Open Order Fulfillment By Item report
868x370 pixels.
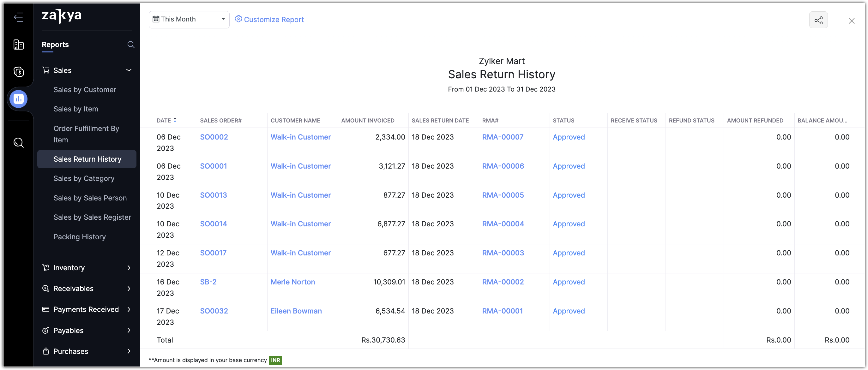pyautogui.click(x=86, y=134)
